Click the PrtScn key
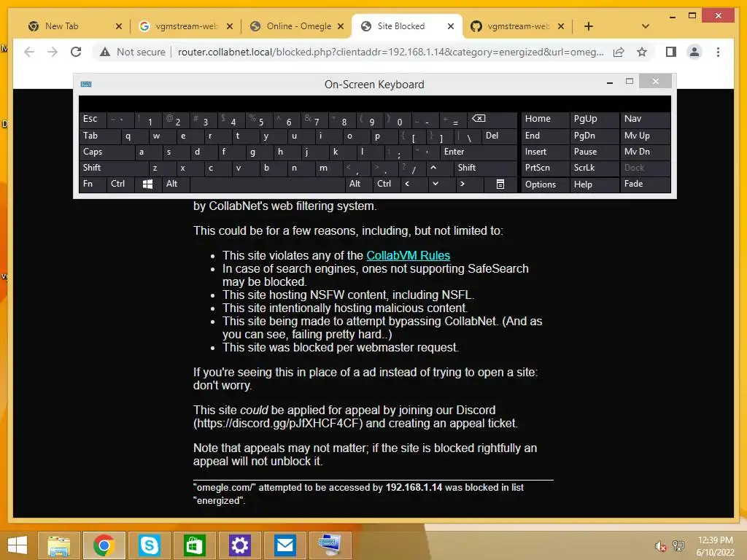 point(545,168)
